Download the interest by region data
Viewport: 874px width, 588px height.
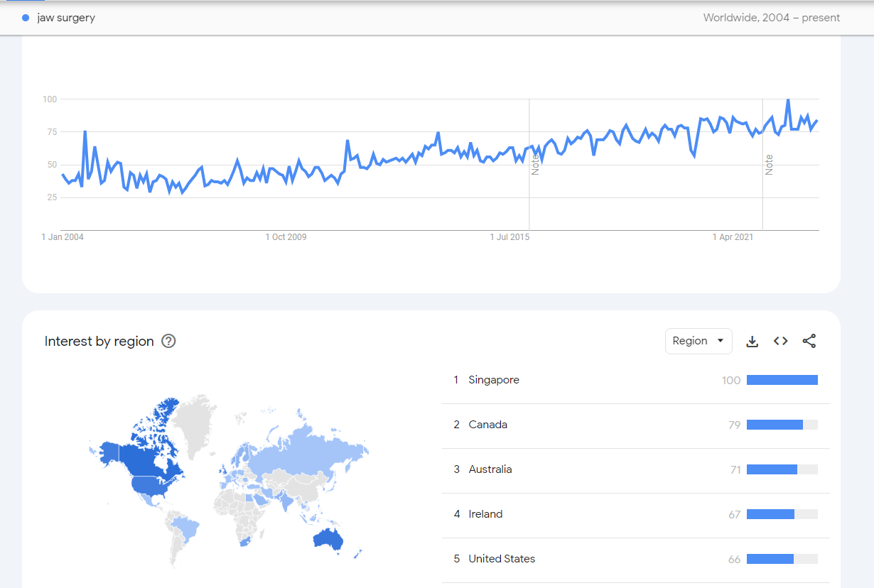(x=752, y=342)
